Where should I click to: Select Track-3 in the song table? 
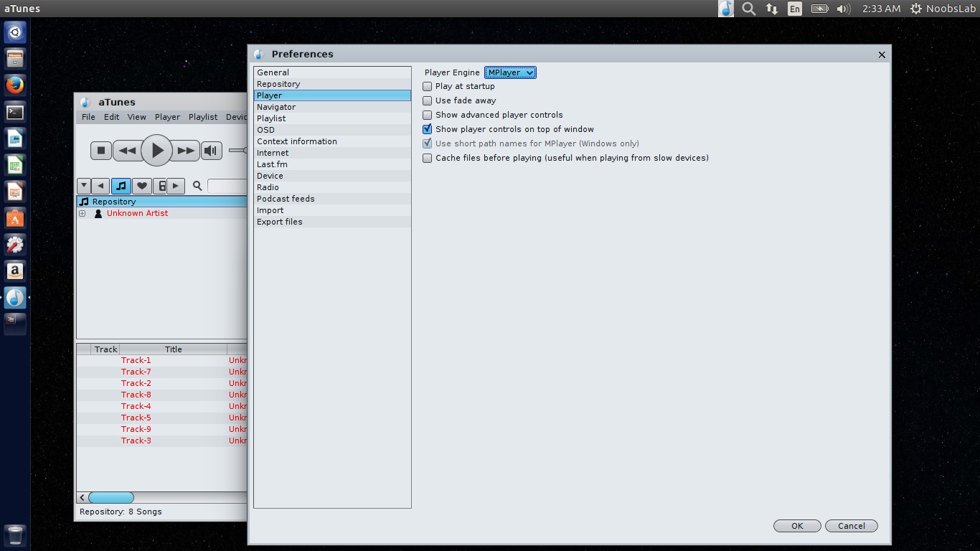coord(136,441)
